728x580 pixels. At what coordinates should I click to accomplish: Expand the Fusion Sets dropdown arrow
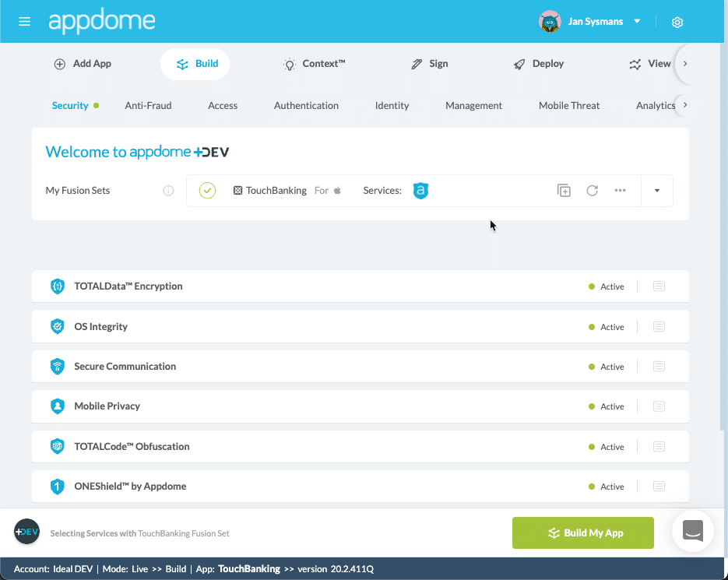[x=657, y=191]
